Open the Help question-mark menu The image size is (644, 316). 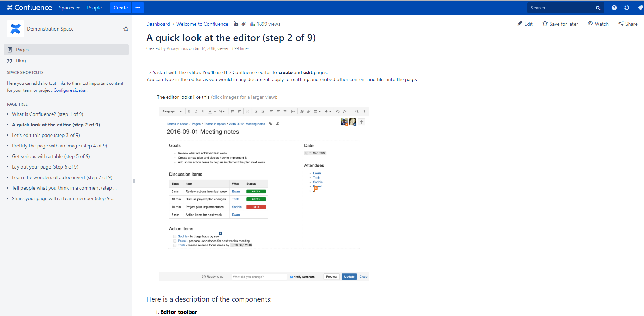point(614,8)
